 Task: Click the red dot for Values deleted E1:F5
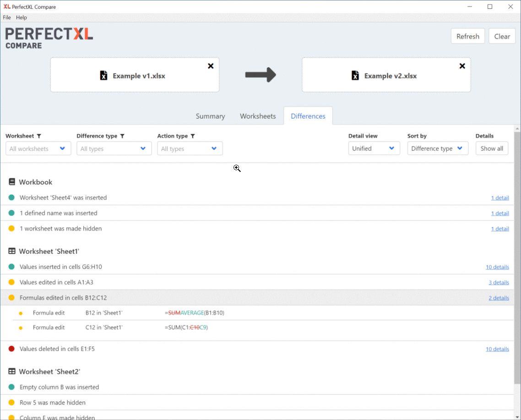(11, 349)
